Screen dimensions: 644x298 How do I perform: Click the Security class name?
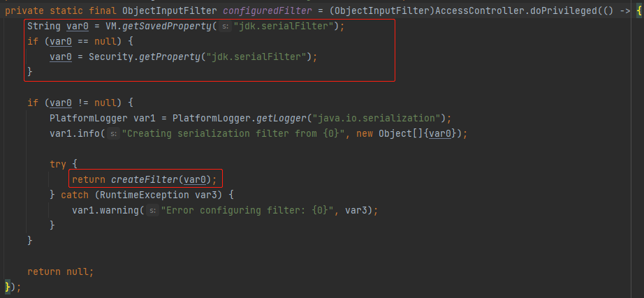tap(111, 57)
